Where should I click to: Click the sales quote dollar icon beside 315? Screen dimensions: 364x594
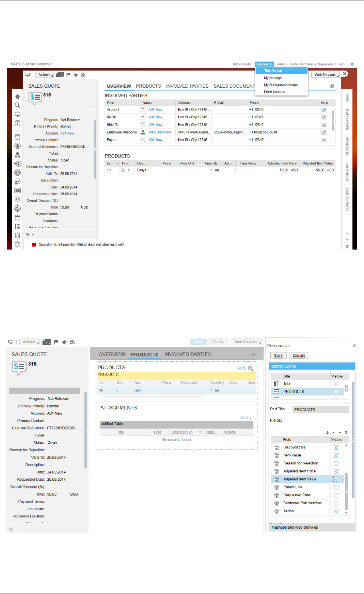35,98
